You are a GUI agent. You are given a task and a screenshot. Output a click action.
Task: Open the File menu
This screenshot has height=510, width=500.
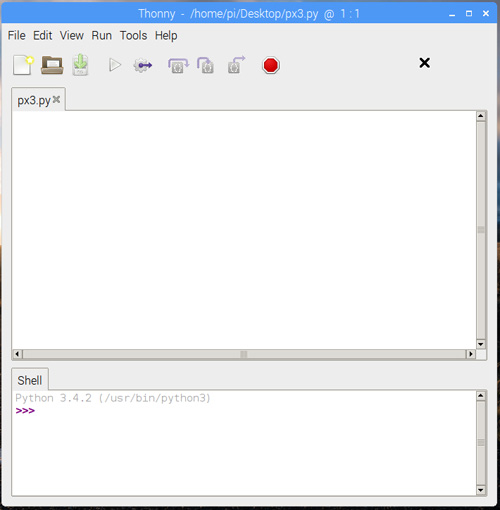point(17,35)
